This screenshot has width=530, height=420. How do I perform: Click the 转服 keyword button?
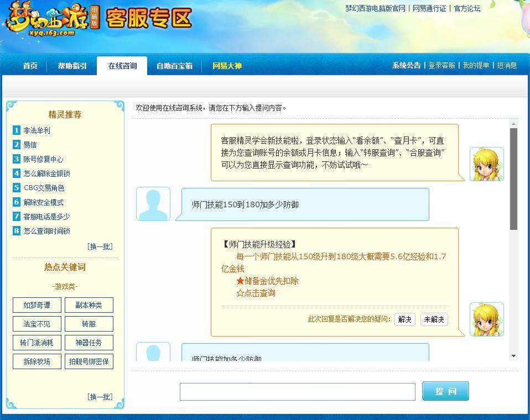point(89,324)
